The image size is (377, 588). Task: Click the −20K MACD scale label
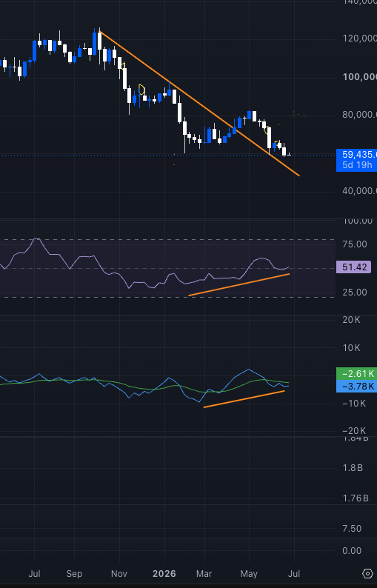(353, 431)
